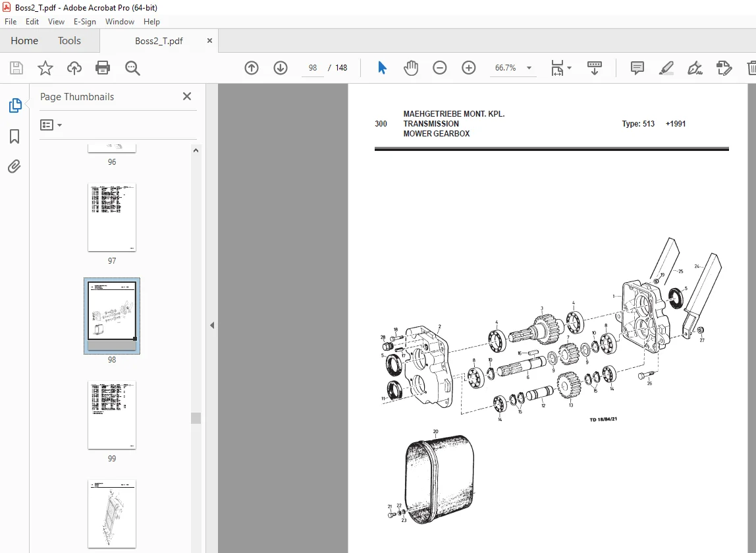756x553 pixels.
Task: Click the page number input field
Action: pos(313,68)
